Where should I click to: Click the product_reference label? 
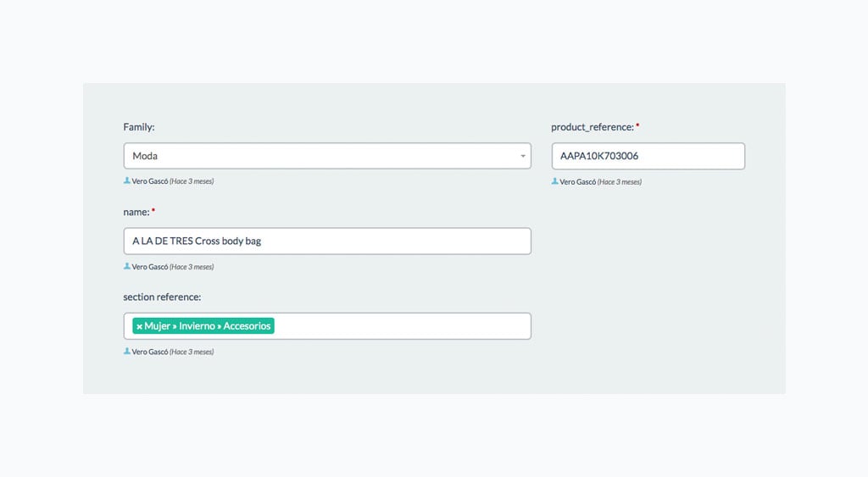[x=593, y=127]
